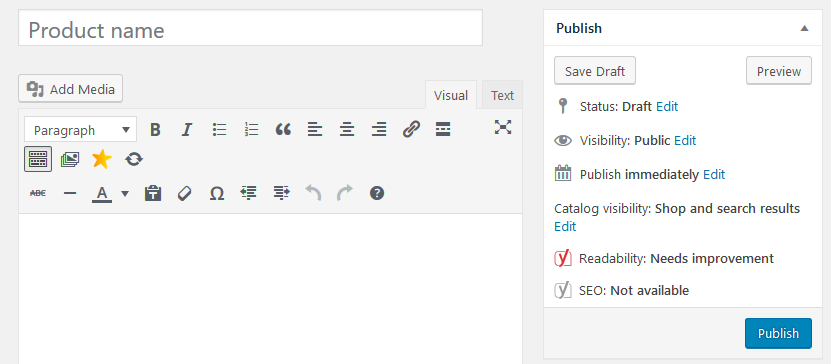Click the Redo arrow
The height and width of the screenshot is (364, 831).
point(344,193)
